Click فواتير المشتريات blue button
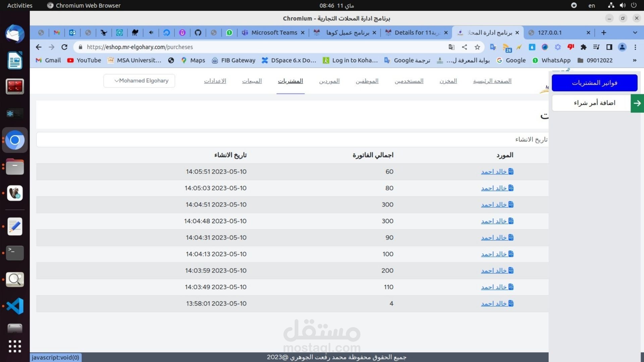 click(594, 83)
